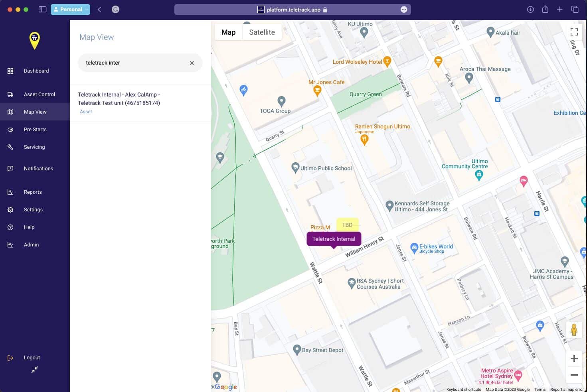This screenshot has height=392, width=587.
Task: Click the Street View pegman icon
Action: click(574, 330)
